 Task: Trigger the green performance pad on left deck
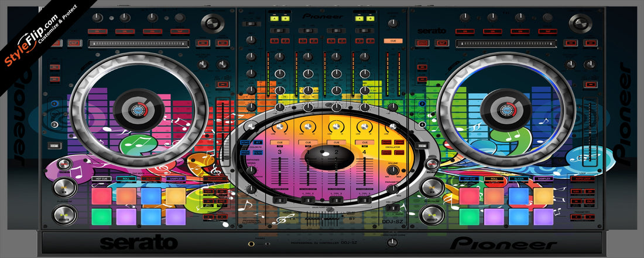click(101, 217)
